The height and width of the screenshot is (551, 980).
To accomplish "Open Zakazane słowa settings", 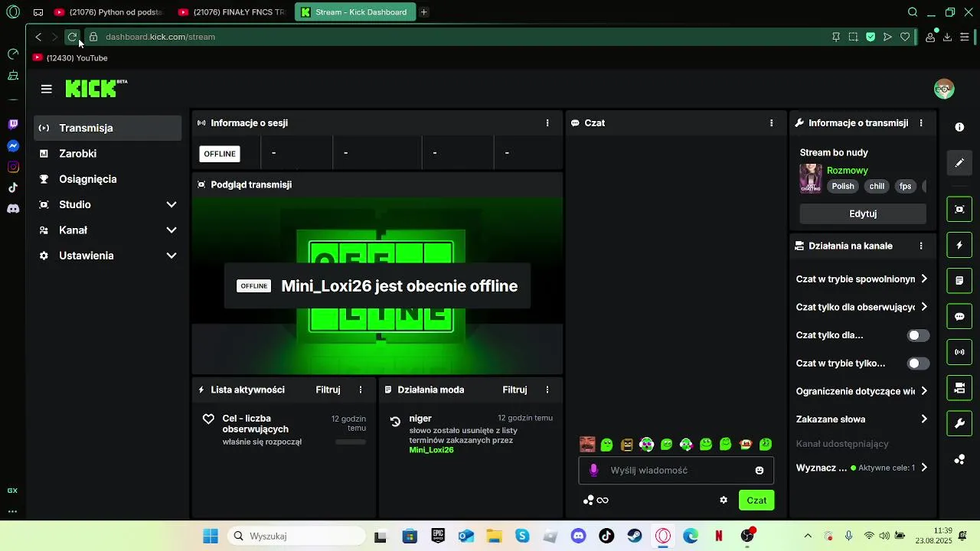I will [x=862, y=419].
